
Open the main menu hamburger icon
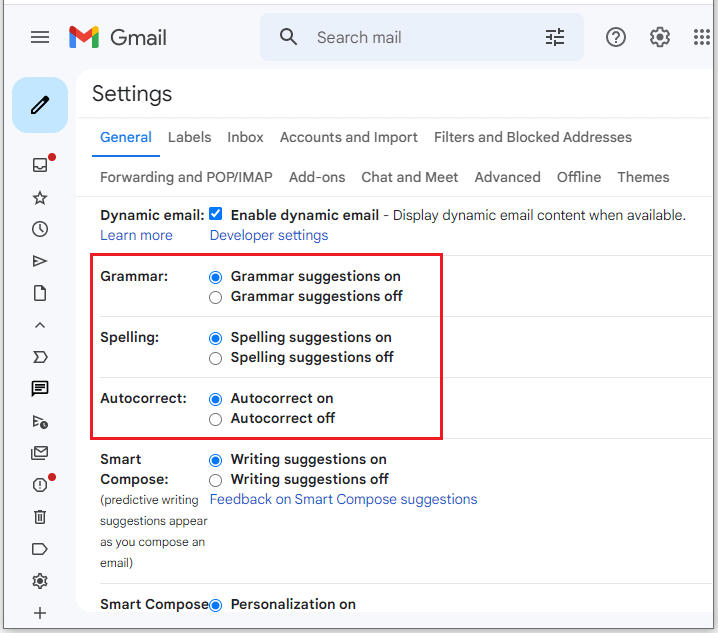(40, 37)
